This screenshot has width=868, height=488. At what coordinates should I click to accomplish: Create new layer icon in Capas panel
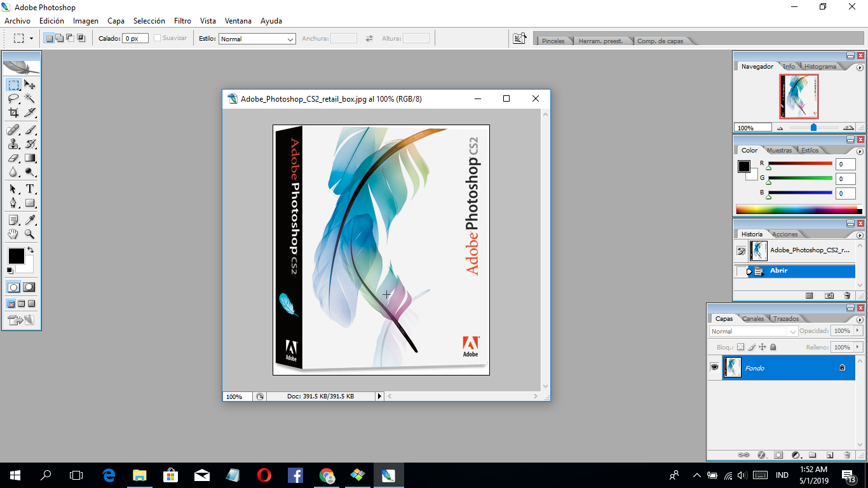click(x=829, y=455)
